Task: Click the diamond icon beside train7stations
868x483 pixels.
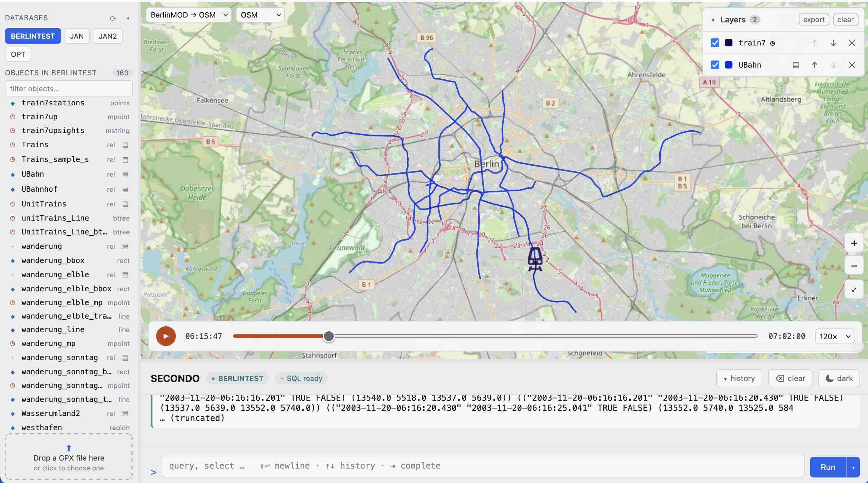Action: coord(13,103)
